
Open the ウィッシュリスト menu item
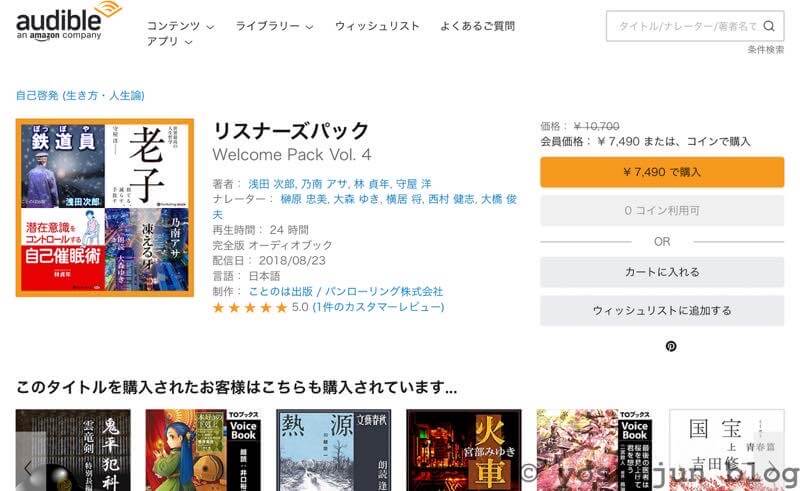pyautogui.click(x=377, y=26)
